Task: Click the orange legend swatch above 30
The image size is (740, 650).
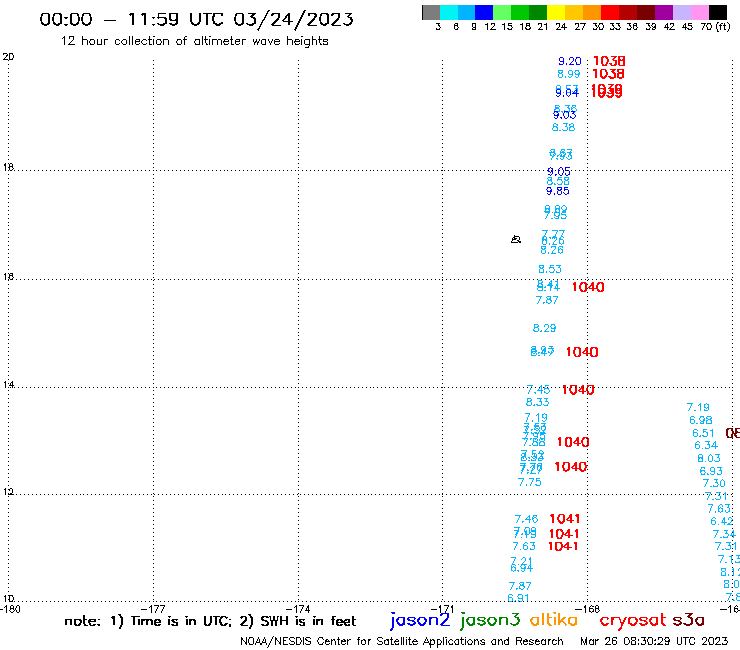Action: click(x=592, y=12)
